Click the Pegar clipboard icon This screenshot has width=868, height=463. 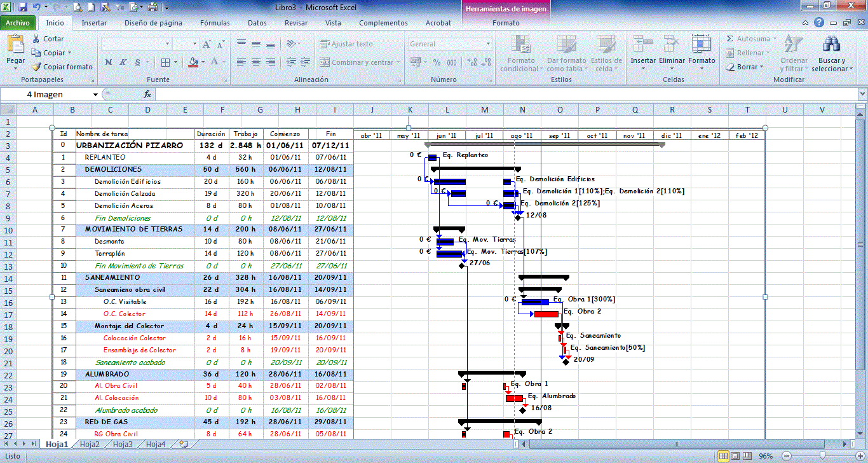(15, 45)
